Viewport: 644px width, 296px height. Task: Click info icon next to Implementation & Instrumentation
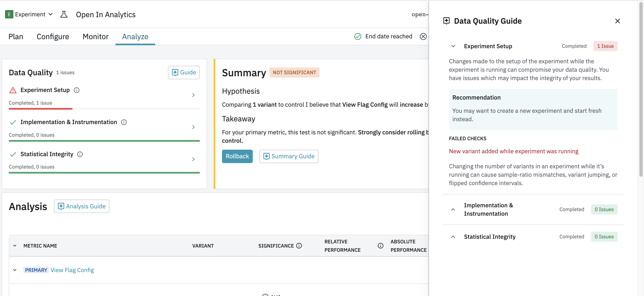(124, 122)
